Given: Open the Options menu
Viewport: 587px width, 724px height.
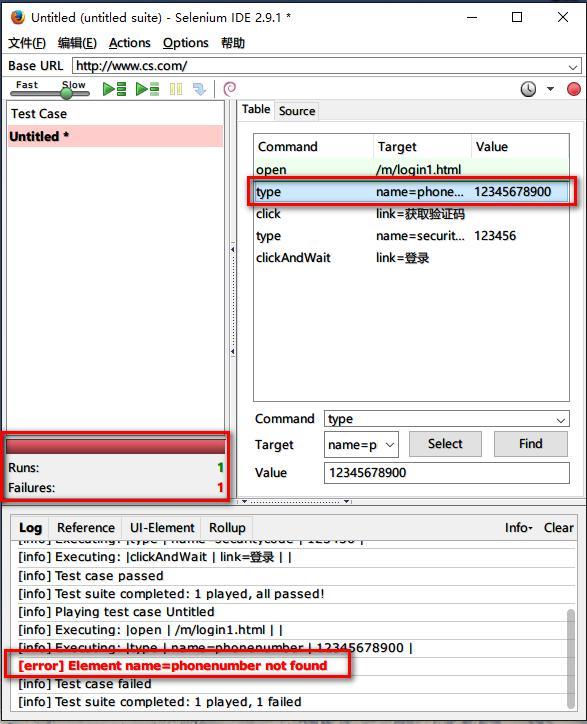Looking at the screenshot, I should pyautogui.click(x=186, y=43).
